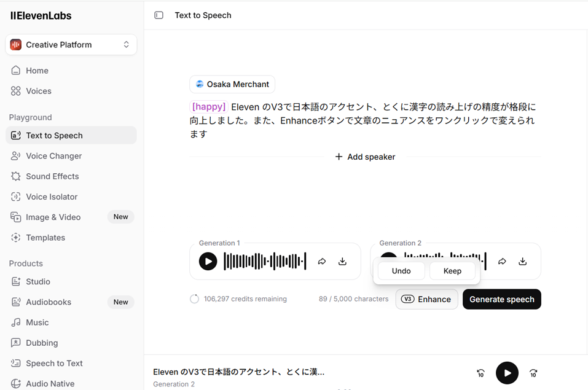
Task: Add a speaker to the dialogue
Action: (x=365, y=157)
